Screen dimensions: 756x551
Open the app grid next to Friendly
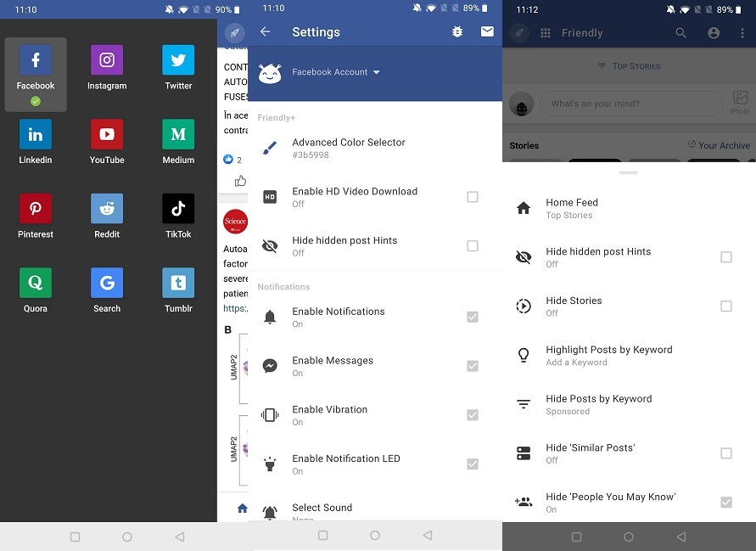tap(546, 32)
